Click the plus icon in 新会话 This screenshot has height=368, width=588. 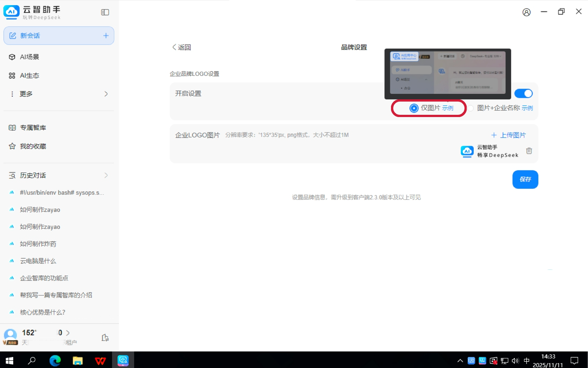[106, 36]
